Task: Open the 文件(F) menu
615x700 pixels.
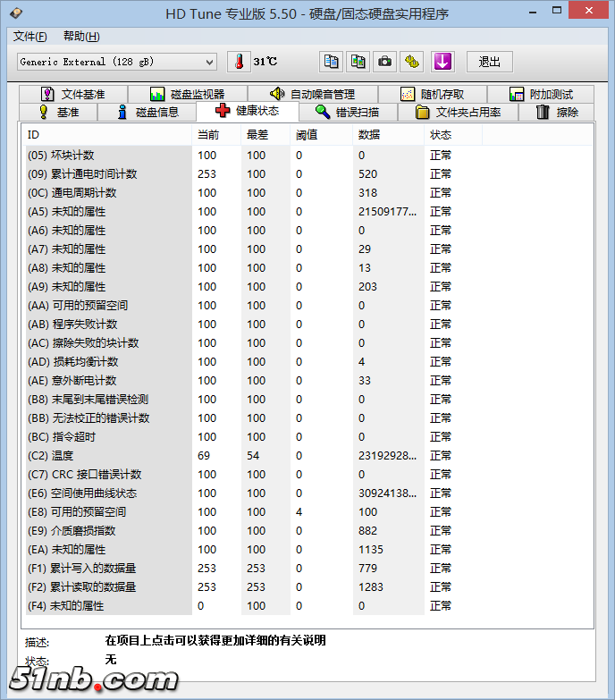Action: pyautogui.click(x=29, y=37)
